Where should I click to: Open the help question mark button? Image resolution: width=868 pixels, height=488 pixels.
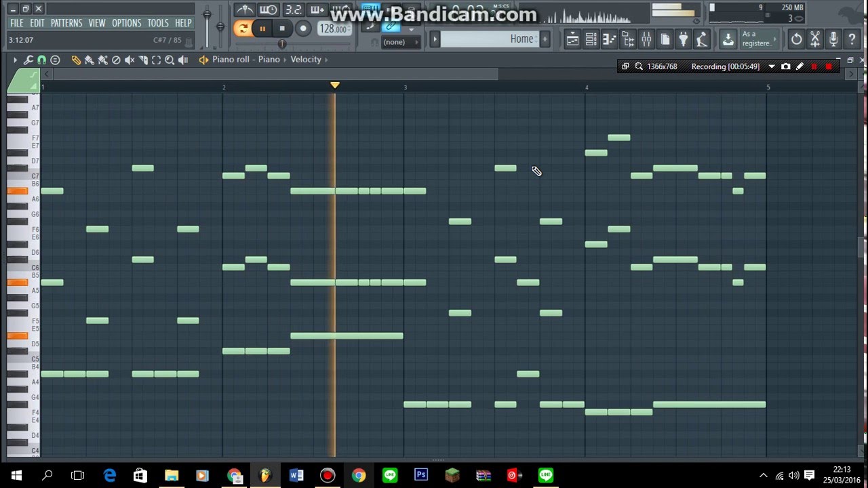[x=852, y=39]
